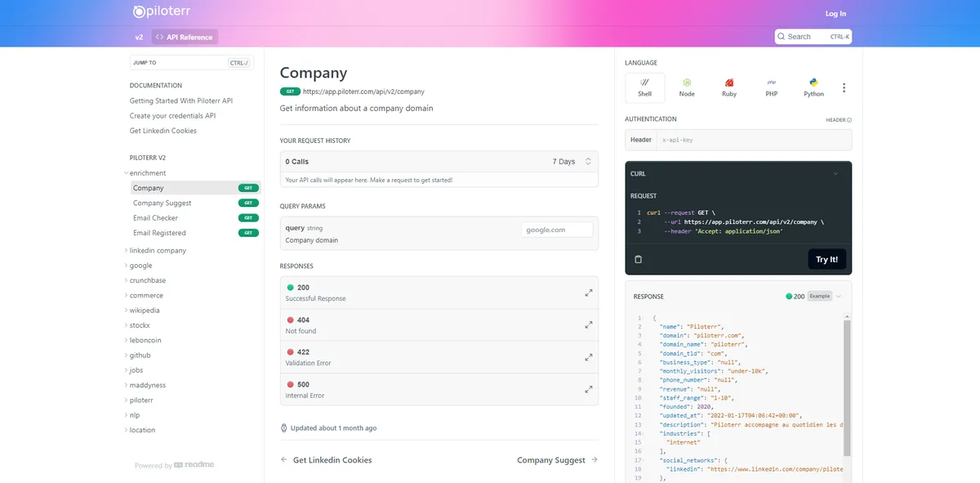Viewport: 980px width, 483px height.
Task: Open Getting Started With Piloterr API
Action: (x=181, y=101)
